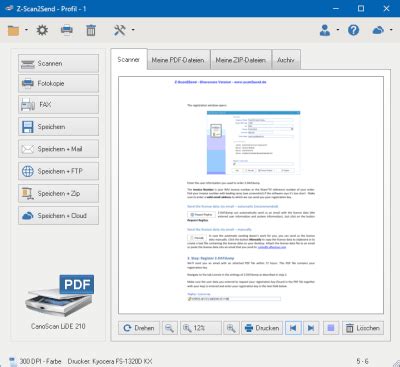Go to previous scanned page
Screen dimensions: 400x367
pyautogui.click(x=293, y=328)
